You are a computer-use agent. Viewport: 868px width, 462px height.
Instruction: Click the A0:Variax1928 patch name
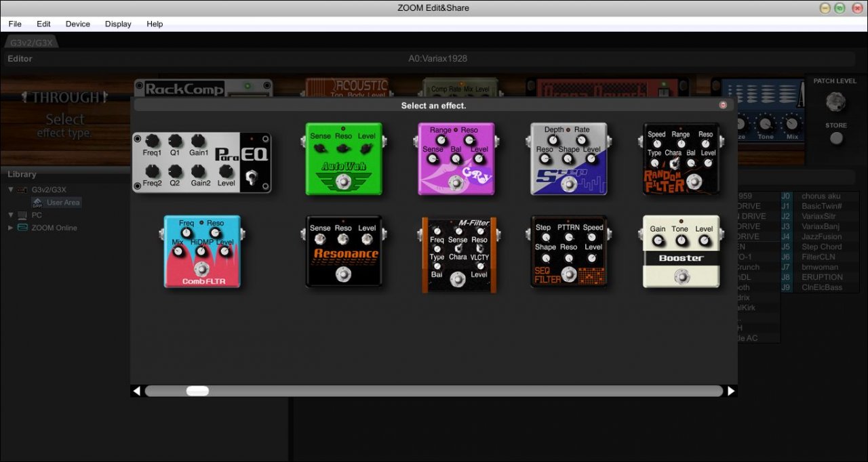pos(437,58)
